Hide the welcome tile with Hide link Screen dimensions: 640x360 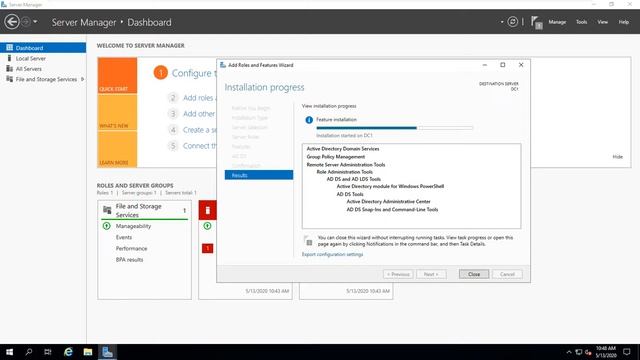[x=618, y=157]
